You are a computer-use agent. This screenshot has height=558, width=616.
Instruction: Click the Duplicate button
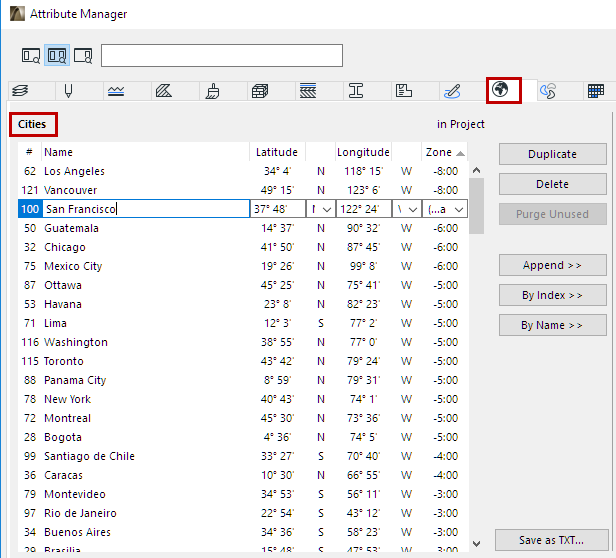point(552,154)
